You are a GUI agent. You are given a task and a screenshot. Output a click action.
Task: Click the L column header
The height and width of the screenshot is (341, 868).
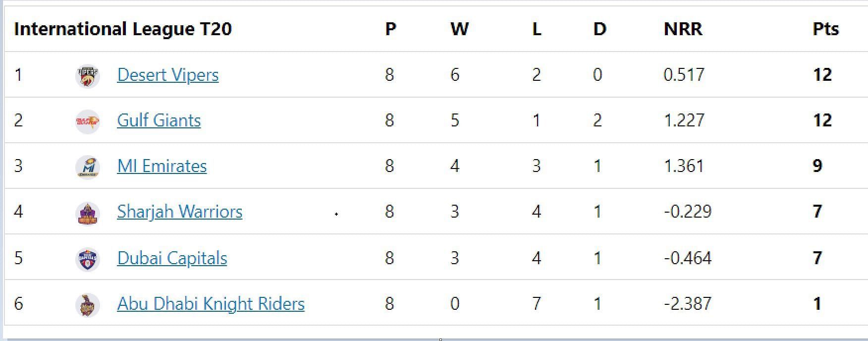(537, 29)
